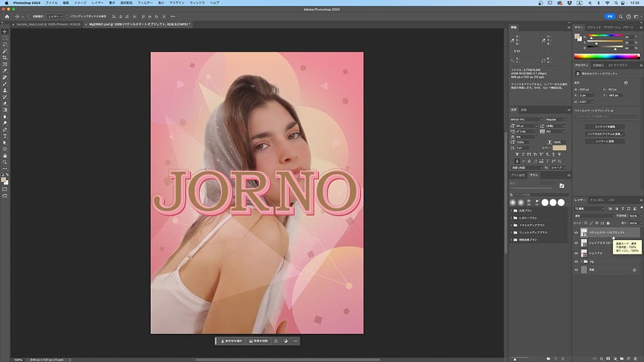The height and width of the screenshot is (362, 644).
Task: Enable the 自動選択 checkbox in the options bar
Action: point(30,16)
